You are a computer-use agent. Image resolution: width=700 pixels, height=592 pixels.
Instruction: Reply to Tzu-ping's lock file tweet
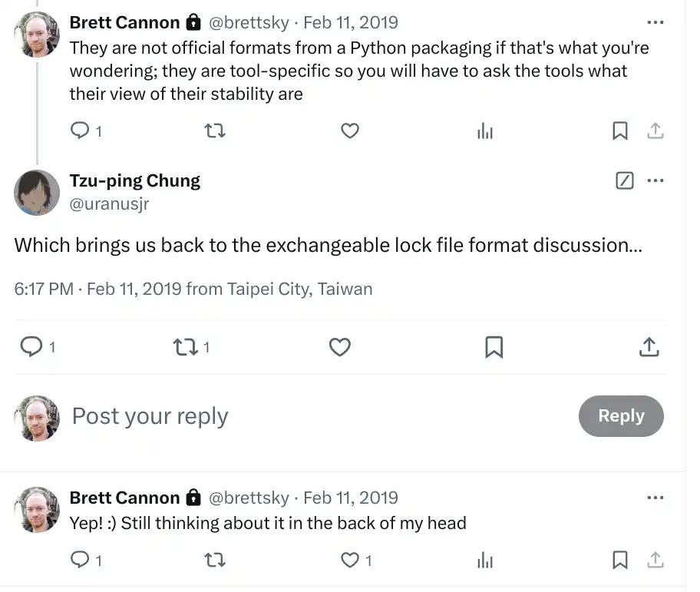[x=31, y=348]
